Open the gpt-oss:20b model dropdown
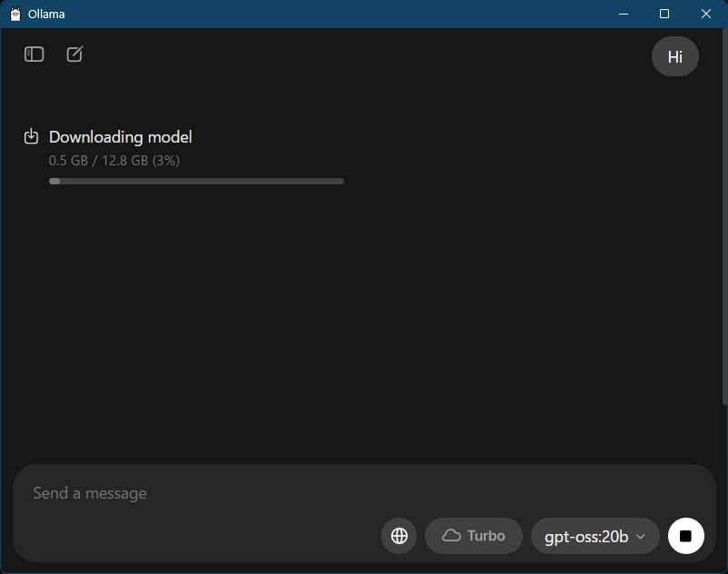This screenshot has width=728, height=574. (x=595, y=536)
